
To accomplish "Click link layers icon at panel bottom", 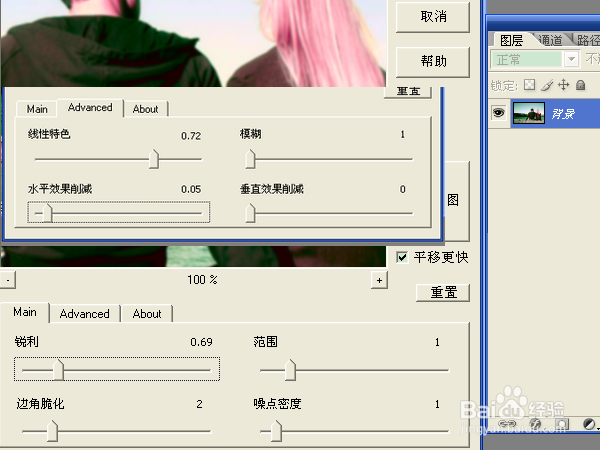I will (x=507, y=424).
